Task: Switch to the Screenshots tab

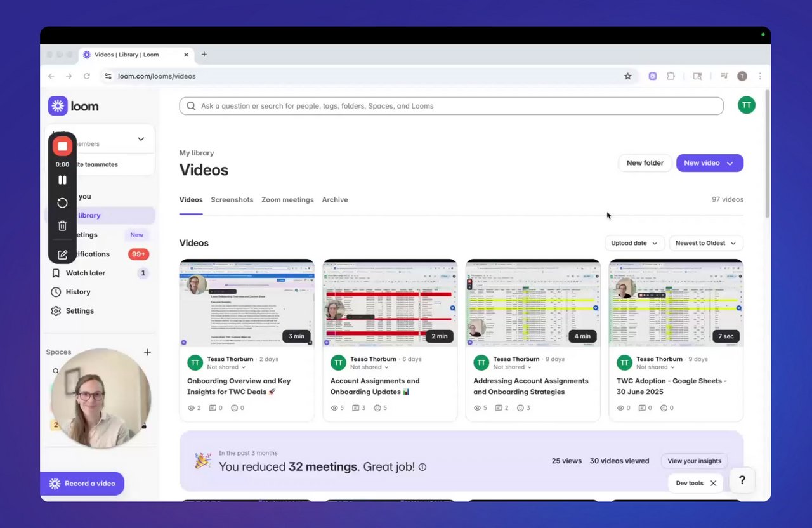Action: pyautogui.click(x=232, y=200)
